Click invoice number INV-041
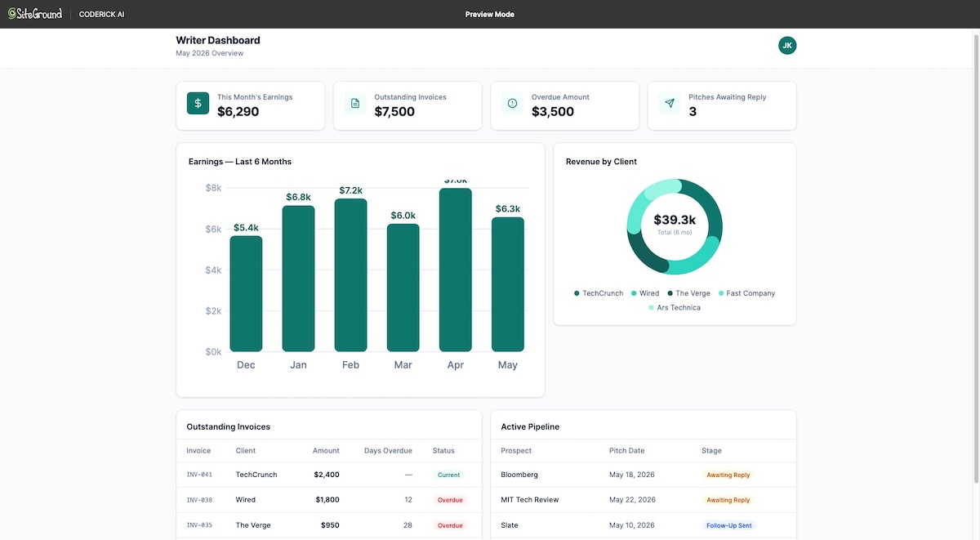Screen dimensions: 980x540 pyautogui.click(x=199, y=475)
